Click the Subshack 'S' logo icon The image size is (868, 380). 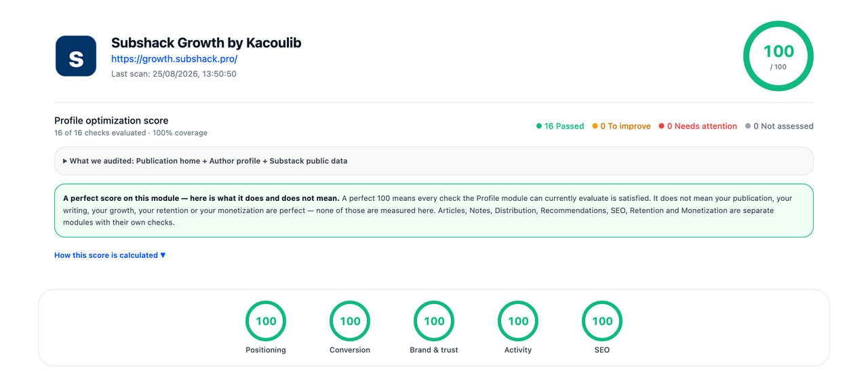pyautogui.click(x=76, y=56)
